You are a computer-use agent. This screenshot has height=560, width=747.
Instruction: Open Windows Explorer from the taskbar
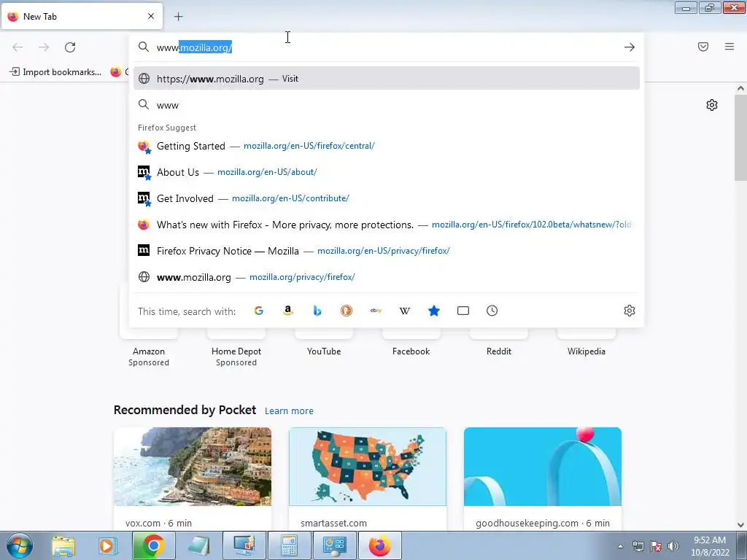[63, 545]
